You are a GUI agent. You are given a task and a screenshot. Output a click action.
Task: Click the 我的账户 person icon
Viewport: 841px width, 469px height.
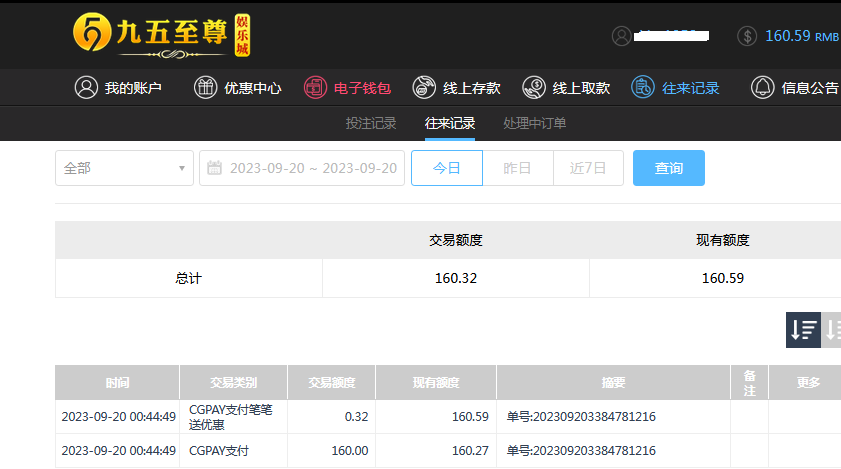[x=86, y=87]
